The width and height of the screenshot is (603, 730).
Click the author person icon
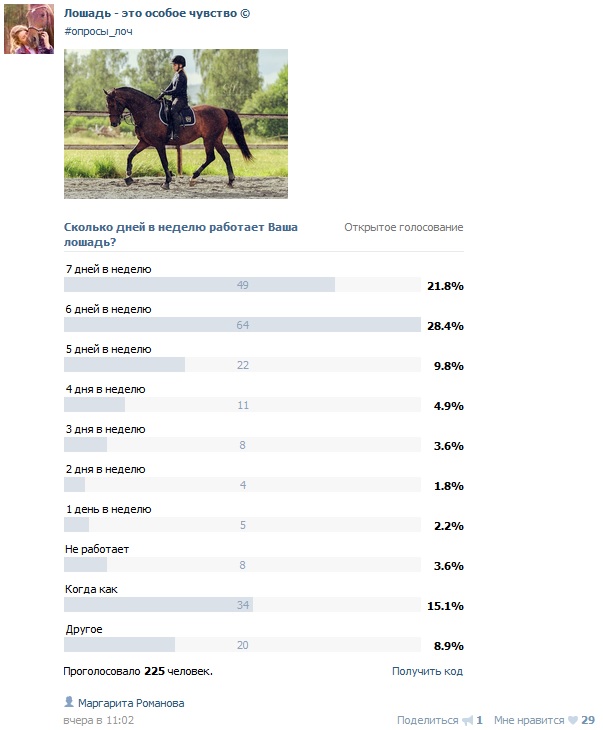point(68,703)
